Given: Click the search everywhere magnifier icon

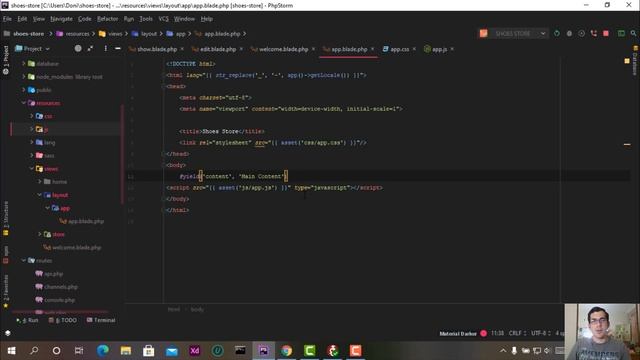Looking at the screenshot, I should pos(633,33).
